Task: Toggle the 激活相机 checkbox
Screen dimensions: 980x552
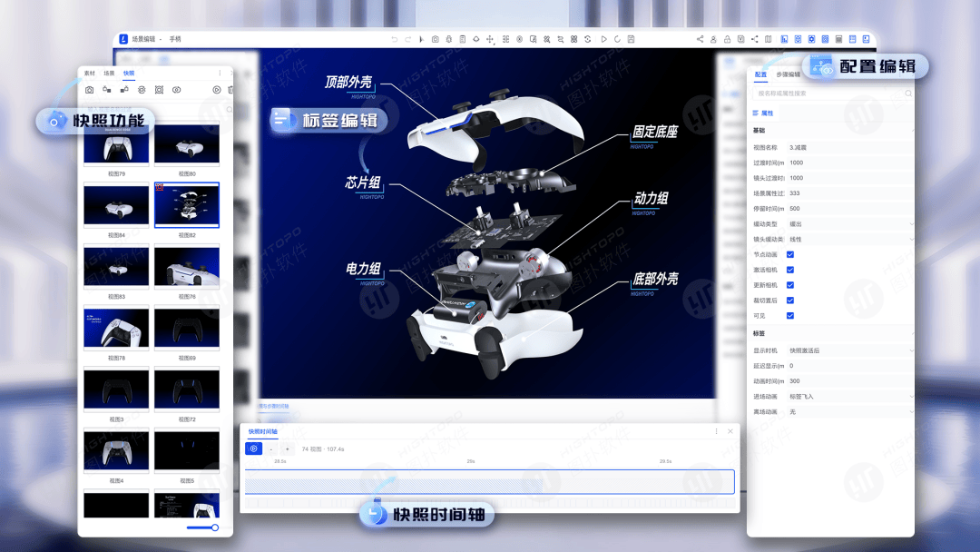Action: click(790, 270)
